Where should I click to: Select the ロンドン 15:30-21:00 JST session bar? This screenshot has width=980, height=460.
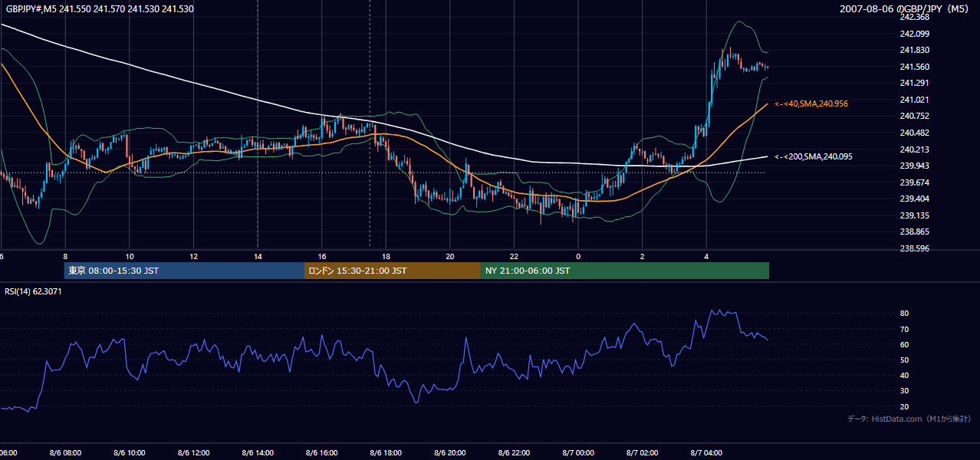click(x=393, y=271)
